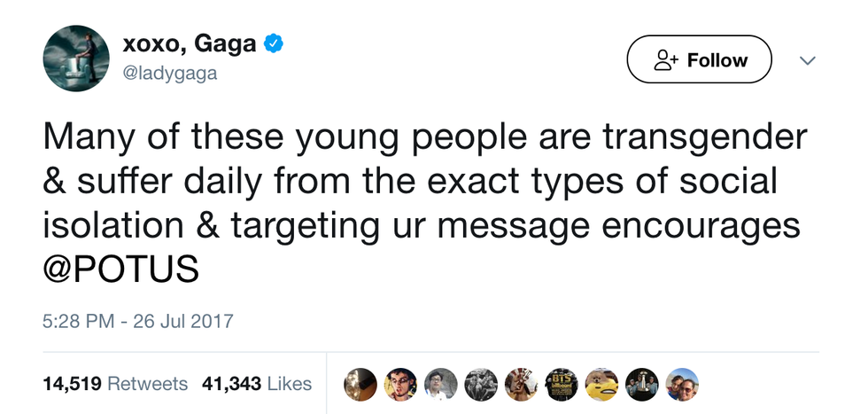View the 14,519 Retweets list
The height and width of the screenshot is (414, 868).
(115, 383)
